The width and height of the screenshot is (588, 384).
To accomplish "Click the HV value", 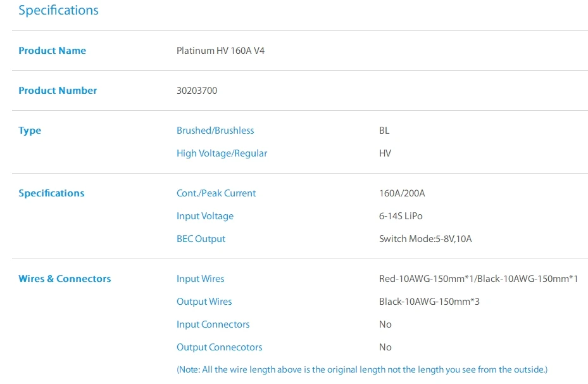I will 385,153.
